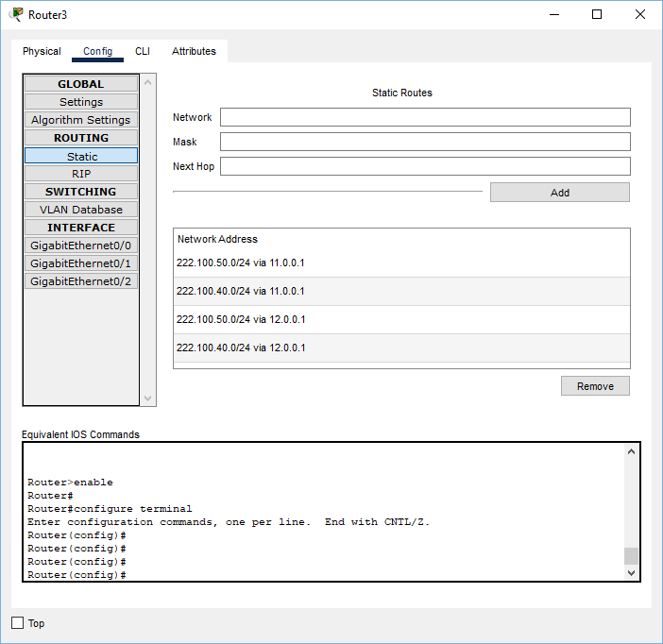This screenshot has width=663, height=644.
Task: Click the SWITCHING section header
Action: [81, 192]
